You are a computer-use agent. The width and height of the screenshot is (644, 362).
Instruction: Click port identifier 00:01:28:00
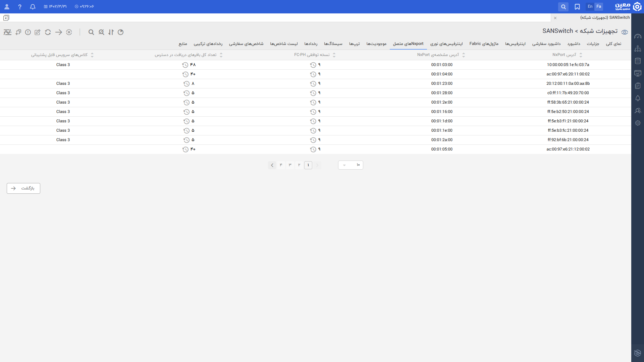coord(442,93)
